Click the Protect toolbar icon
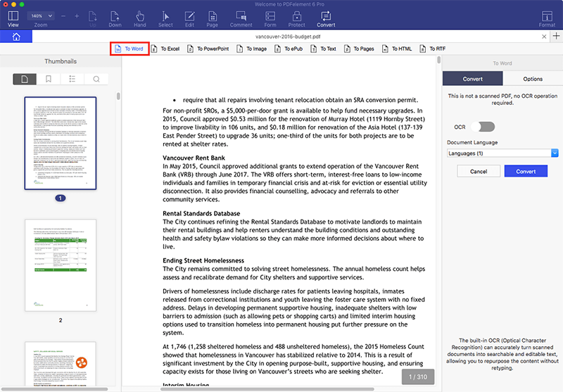Viewport: 563px width, 392px height. 297,18
